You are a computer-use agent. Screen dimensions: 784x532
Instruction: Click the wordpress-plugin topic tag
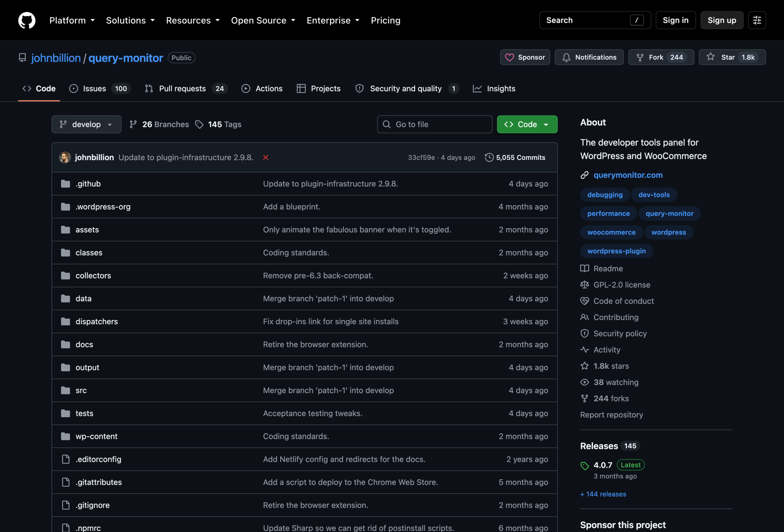coord(616,251)
